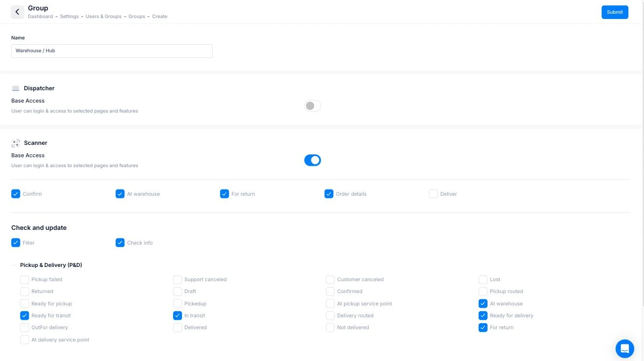
Task: Uncheck Ready for delivery status
Action: [483, 315]
